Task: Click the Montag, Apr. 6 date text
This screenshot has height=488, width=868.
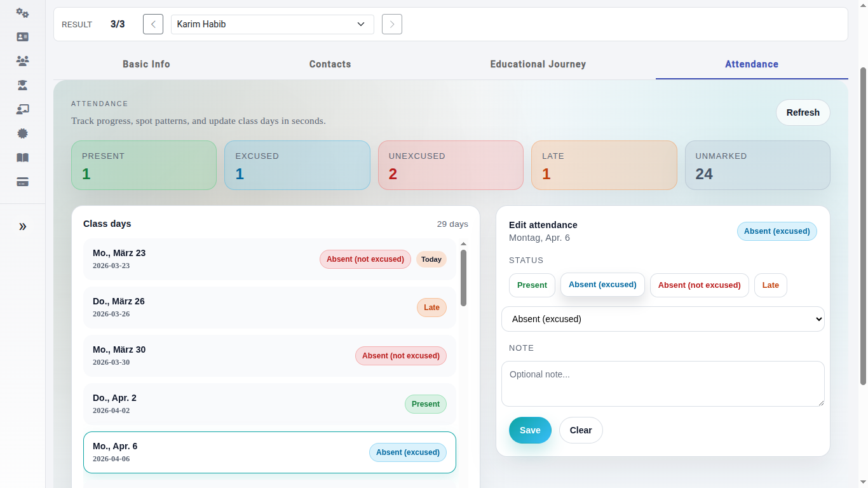Action: pyautogui.click(x=539, y=238)
